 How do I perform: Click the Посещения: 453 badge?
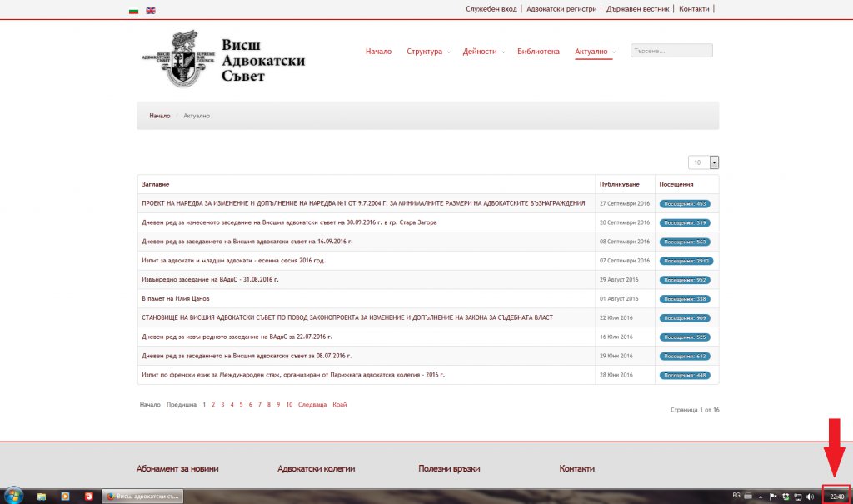(685, 204)
